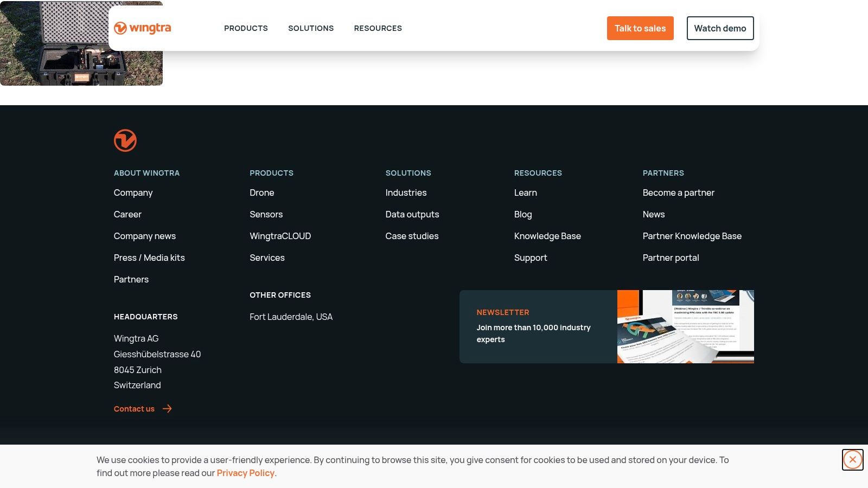Click the 8045 Zurich address line
Screen dimensions: 868x488
click(x=138, y=370)
